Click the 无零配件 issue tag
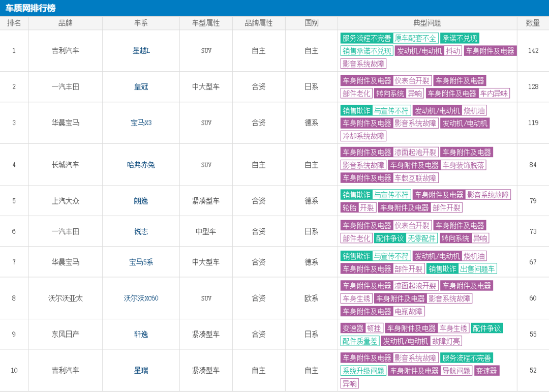 (421, 238)
